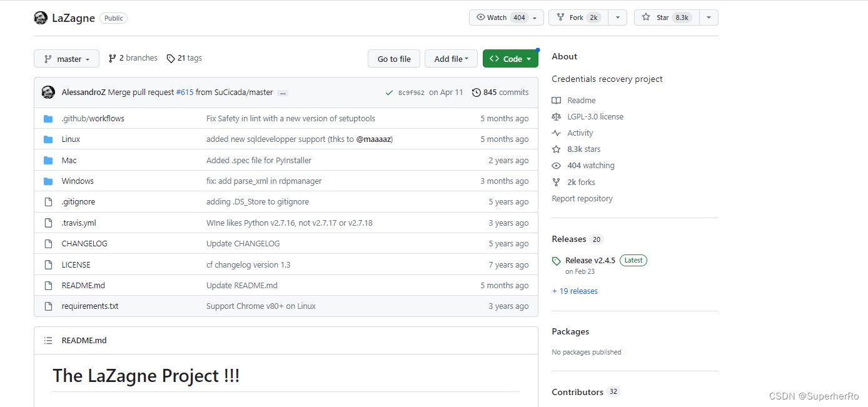Screen dimensions: 868x407
Task: Click the Windows folder icon
Action: point(48,181)
